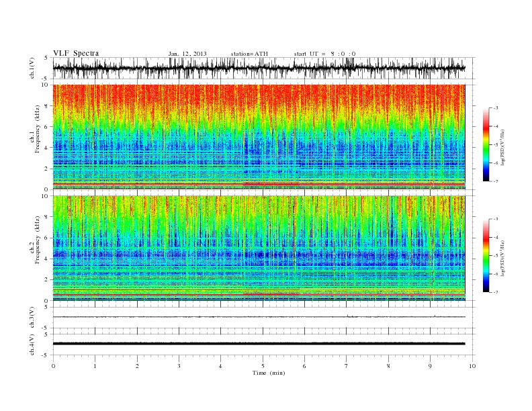
Task: Click time axis tick label "1"
Action: (95, 366)
